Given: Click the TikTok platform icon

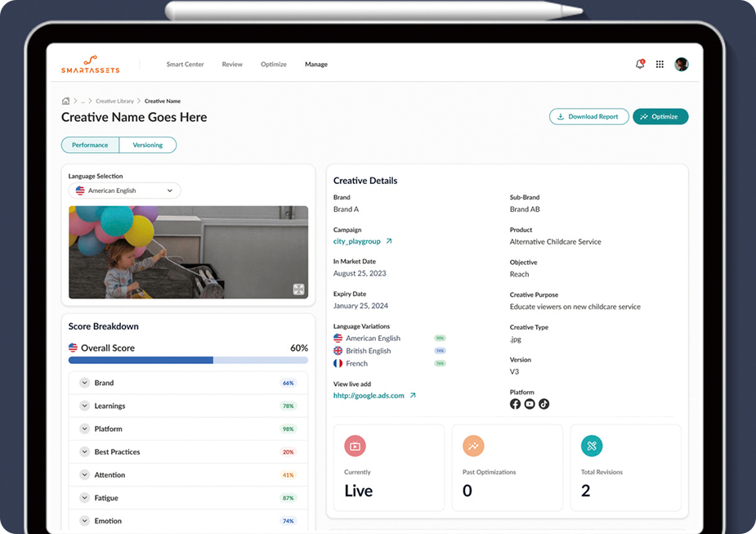Looking at the screenshot, I should pyautogui.click(x=544, y=404).
